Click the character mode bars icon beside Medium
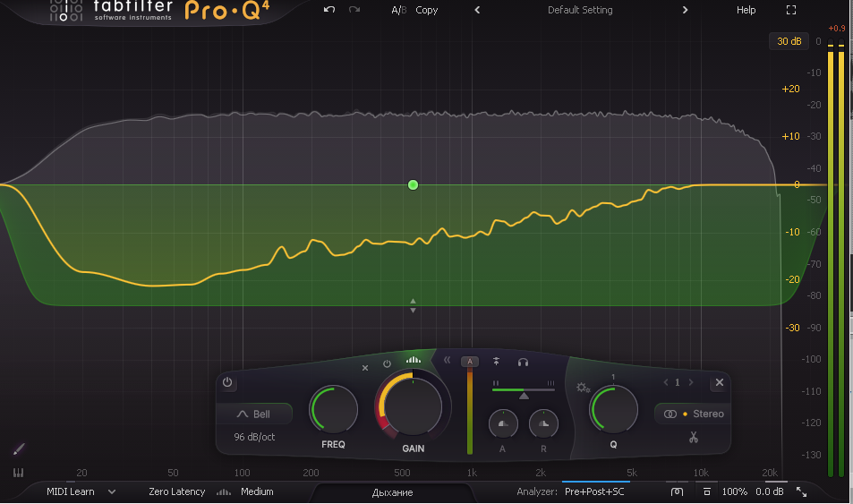The image size is (853, 504). tap(224, 492)
